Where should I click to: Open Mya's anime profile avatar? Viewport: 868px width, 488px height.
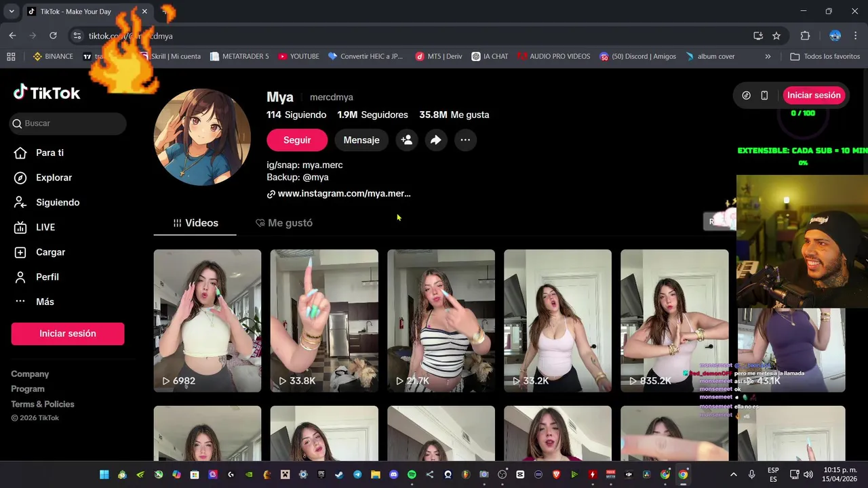click(x=202, y=137)
